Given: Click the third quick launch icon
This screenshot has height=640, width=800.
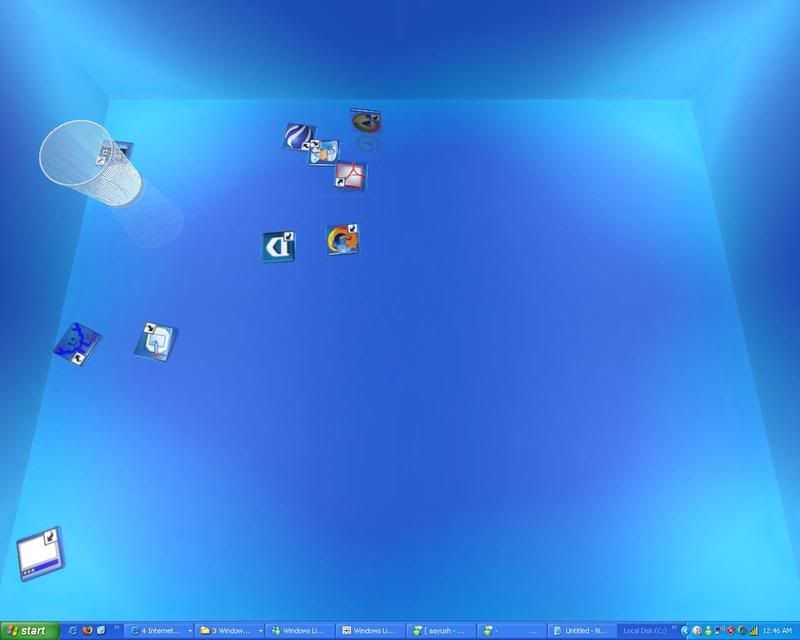Looking at the screenshot, I should pyautogui.click(x=101, y=631).
